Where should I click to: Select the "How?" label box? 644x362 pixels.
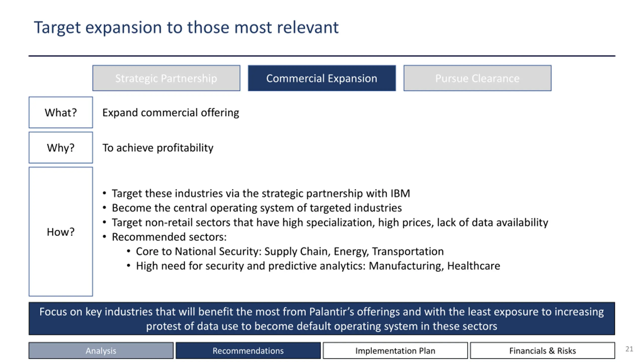[x=61, y=232]
